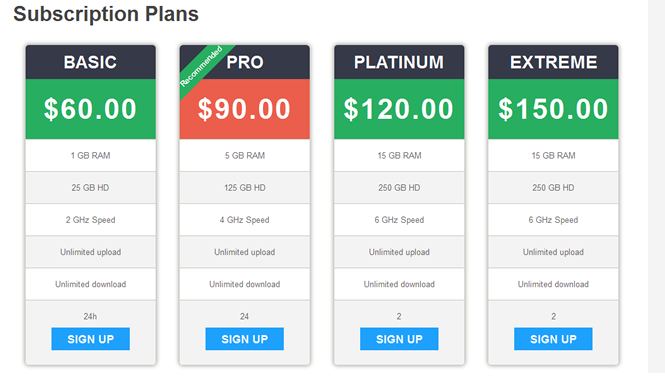
Task: Select Platinum's 6 GHz Speed row
Action: coord(399,220)
